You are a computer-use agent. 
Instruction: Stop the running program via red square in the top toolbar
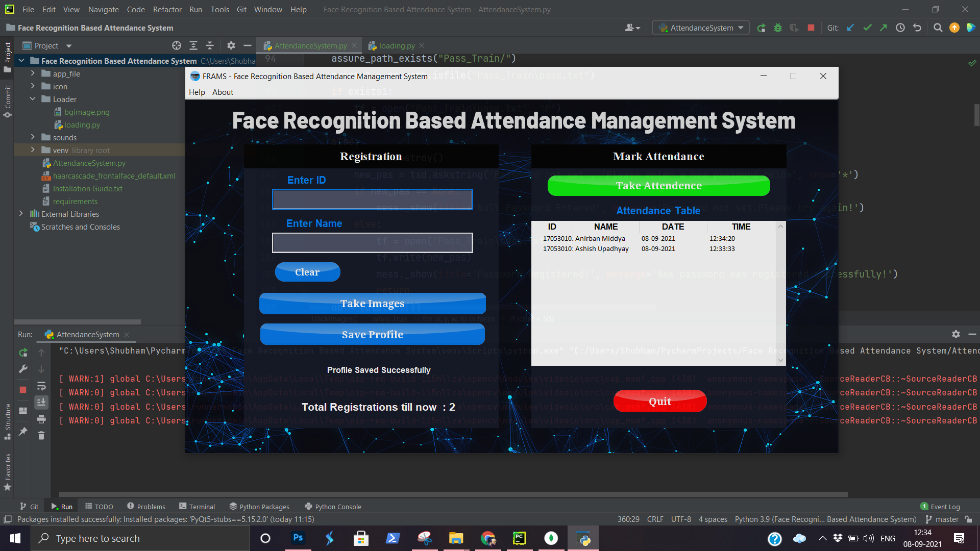click(x=811, y=28)
